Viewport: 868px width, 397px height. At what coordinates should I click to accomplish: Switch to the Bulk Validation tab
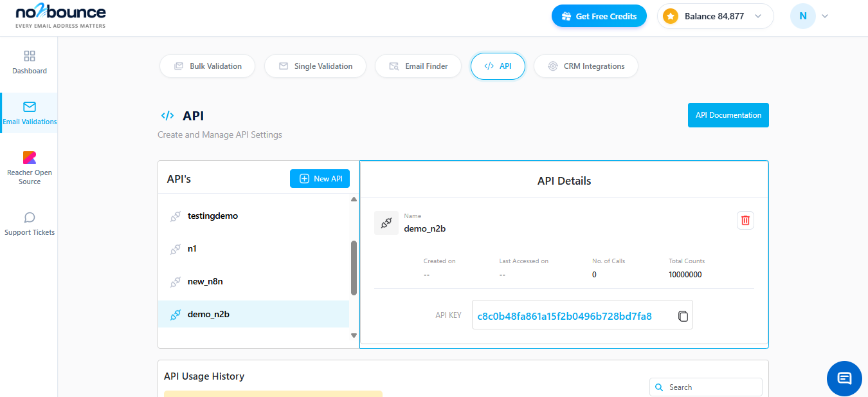point(207,66)
